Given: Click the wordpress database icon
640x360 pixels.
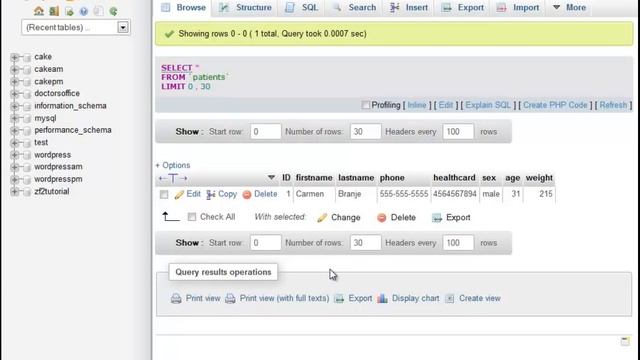Looking at the screenshot, I should [x=27, y=155].
